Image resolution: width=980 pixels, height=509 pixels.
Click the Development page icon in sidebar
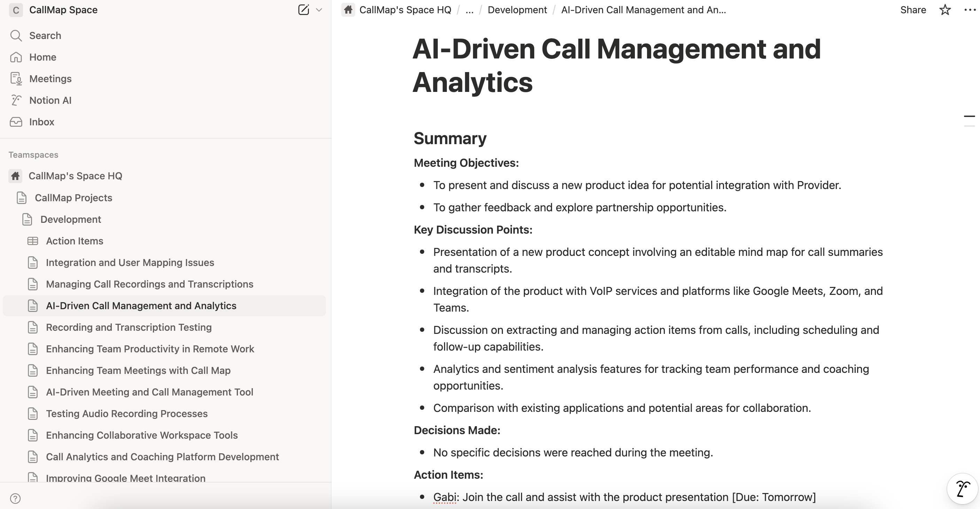[x=27, y=219]
